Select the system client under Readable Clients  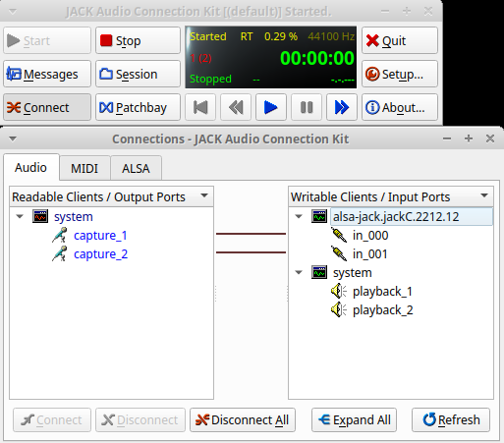[x=74, y=217]
